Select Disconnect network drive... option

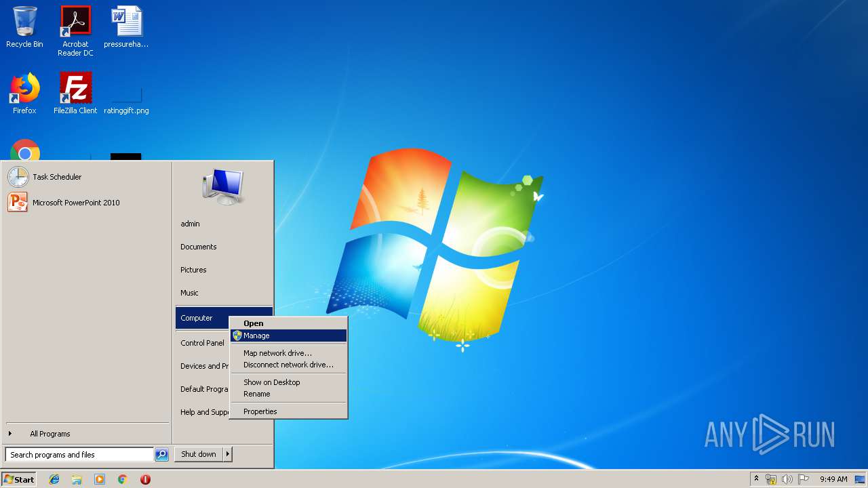click(288, 365)
